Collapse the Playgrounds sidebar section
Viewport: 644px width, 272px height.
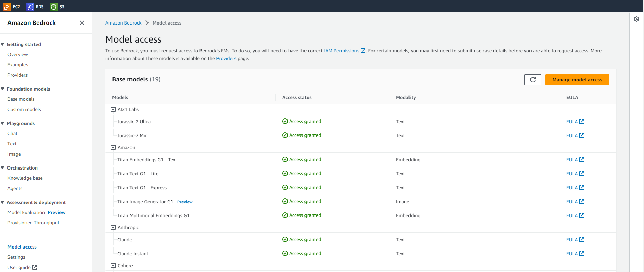[3, 123]
